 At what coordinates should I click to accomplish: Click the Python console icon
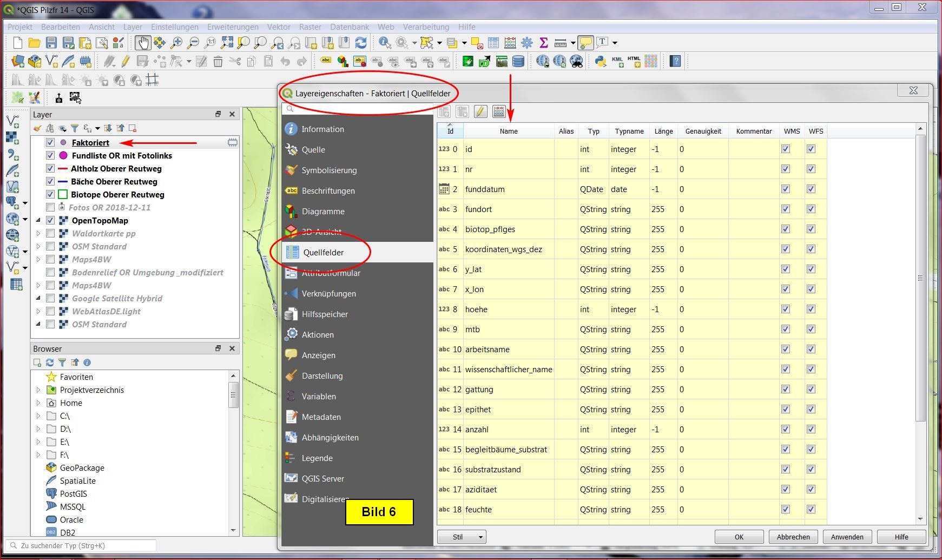[x=600, y=61]
